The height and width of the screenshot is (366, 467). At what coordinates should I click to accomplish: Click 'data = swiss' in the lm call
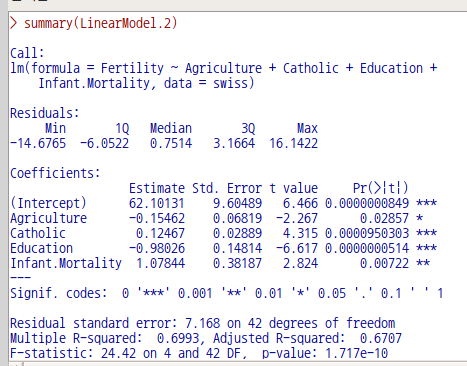[x=205, y=83]
